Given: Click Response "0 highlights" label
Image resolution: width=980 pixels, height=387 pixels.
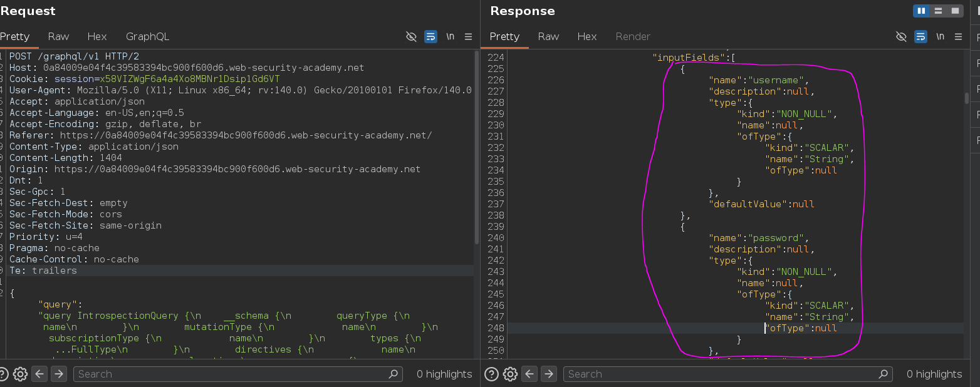Looking at the screenshot, I should (x=934, y=374).
